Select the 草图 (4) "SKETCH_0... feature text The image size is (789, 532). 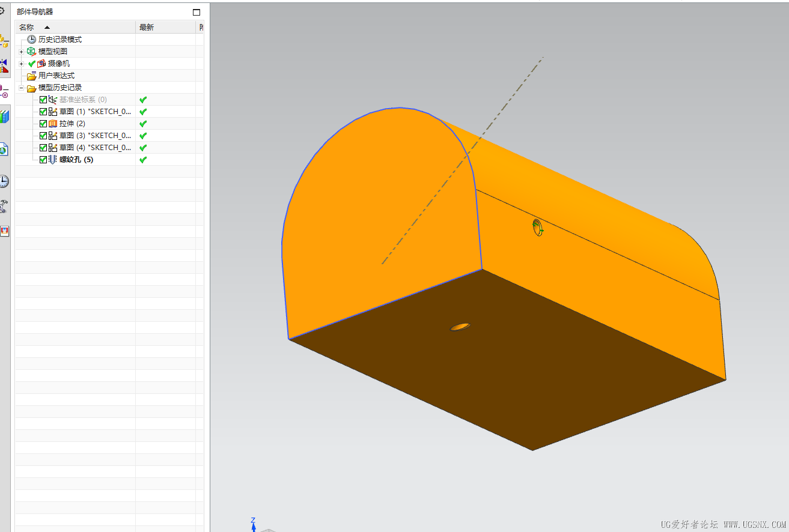pos(95,148)
